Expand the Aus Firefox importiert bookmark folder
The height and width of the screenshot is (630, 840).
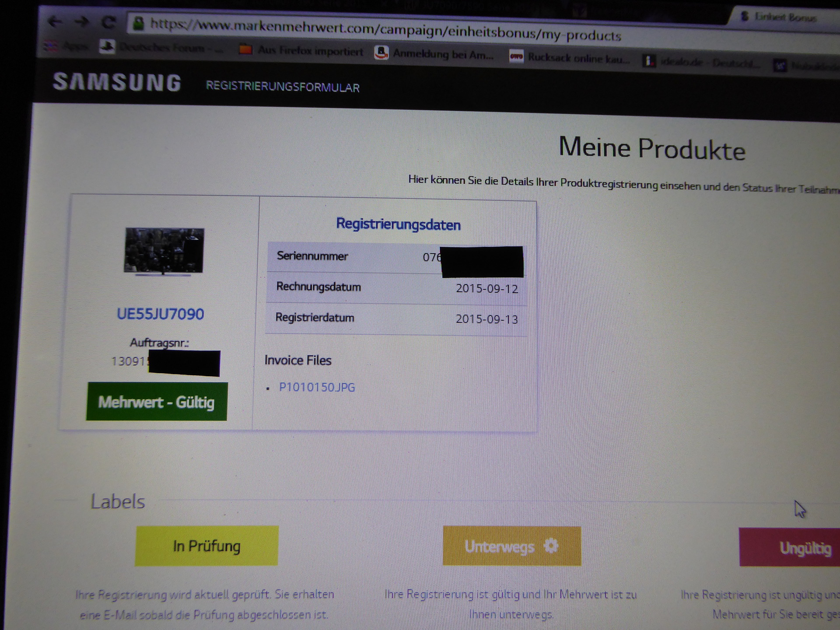click(301, 51)
